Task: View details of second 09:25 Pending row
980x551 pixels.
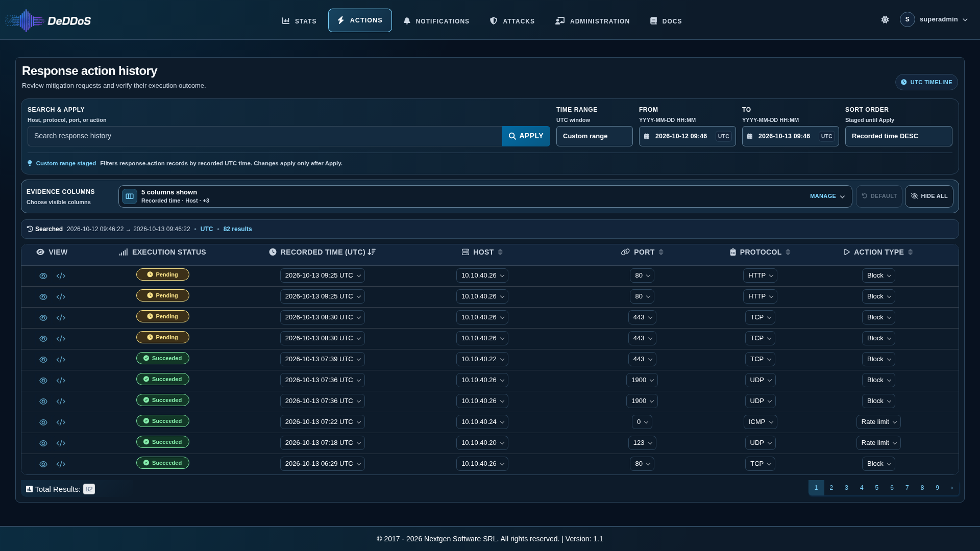Action: tap(43, 297)
